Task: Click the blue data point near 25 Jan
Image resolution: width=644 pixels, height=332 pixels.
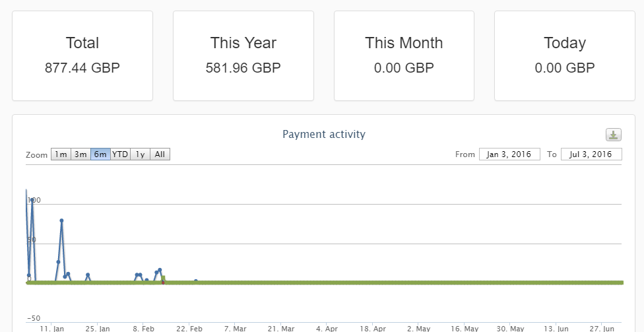Action: pyautogui.click(x=88, y=275)
